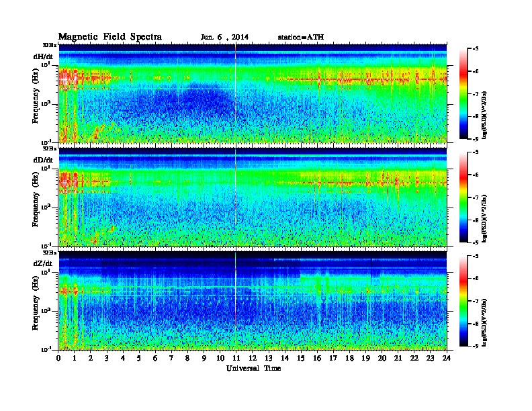532x411 pixels.
Task: Click the "32Hz" label above the dZ/dt panel
Action: click(x=50, y=253)
